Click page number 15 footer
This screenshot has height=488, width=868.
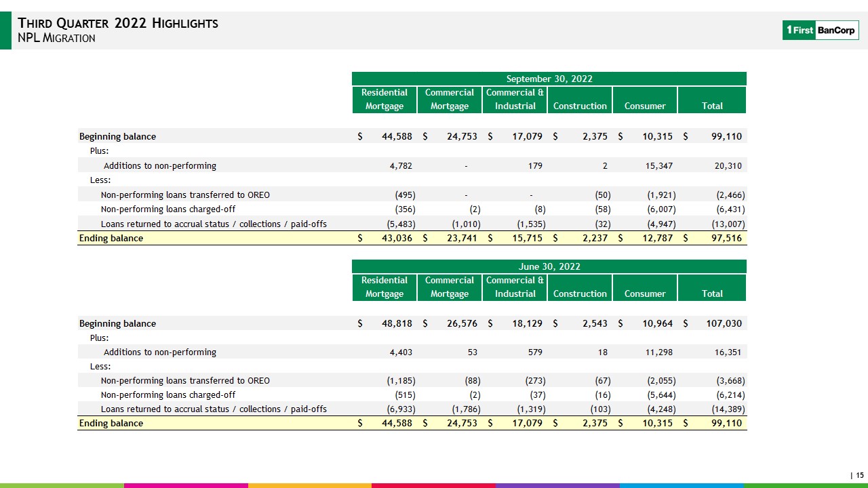point(857,475)
